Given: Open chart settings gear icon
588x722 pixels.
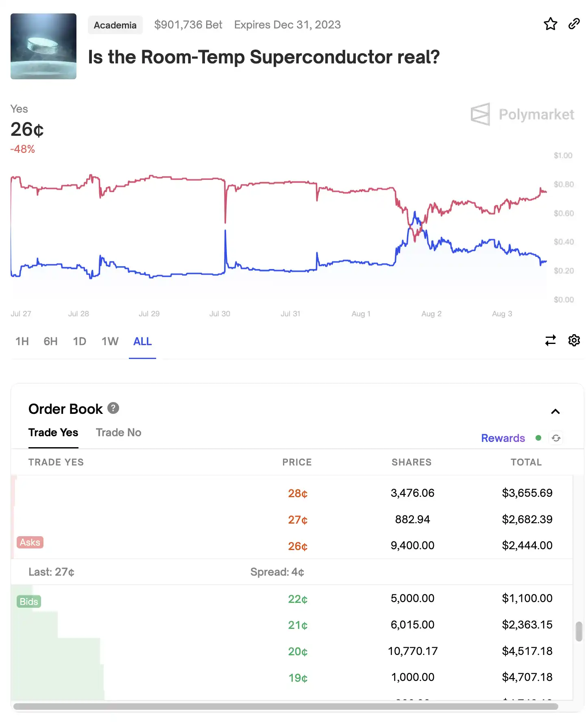Looking at the screenshot, I should click(574, 340).
